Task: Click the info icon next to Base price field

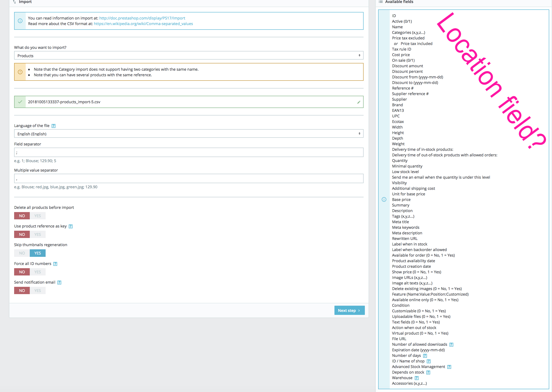Action: (x=384, y=199)
